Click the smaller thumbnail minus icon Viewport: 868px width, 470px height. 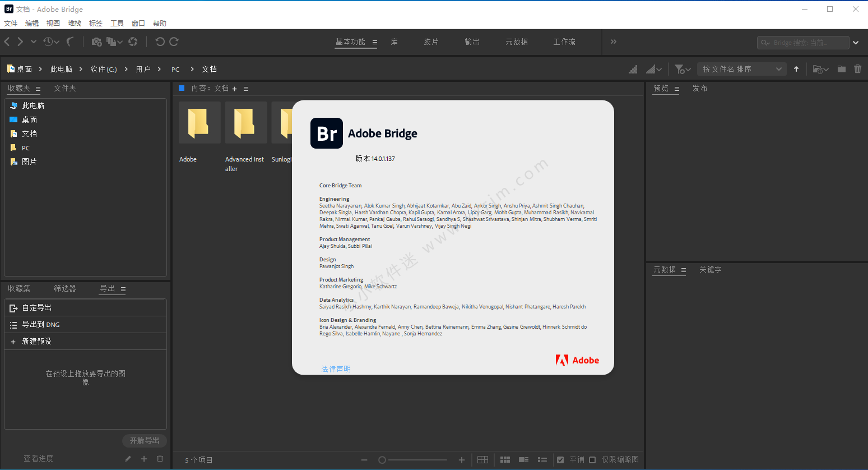[x=364, y=460]
